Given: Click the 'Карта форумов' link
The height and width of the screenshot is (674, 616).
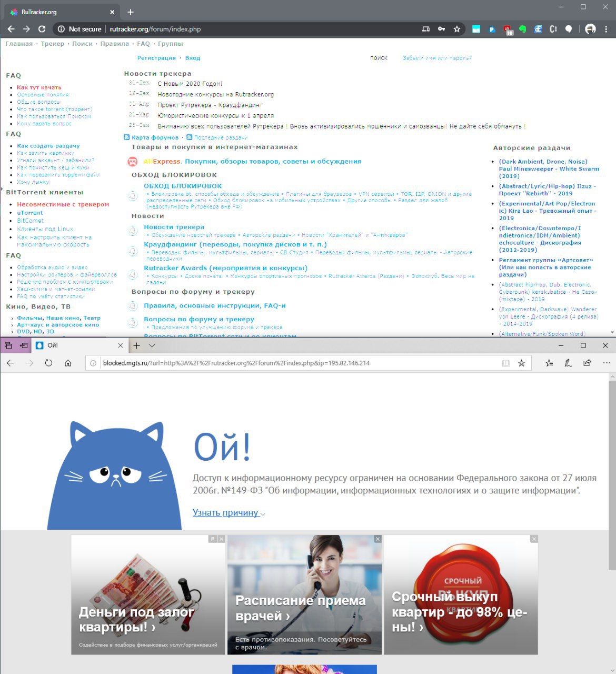Looking at the screenshot, I should coord(155,137).
